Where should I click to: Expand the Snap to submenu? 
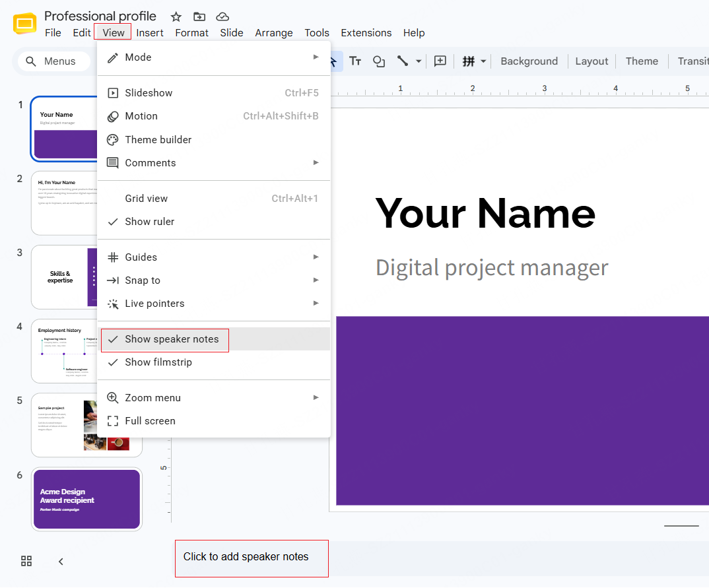(x=213, y=280)
